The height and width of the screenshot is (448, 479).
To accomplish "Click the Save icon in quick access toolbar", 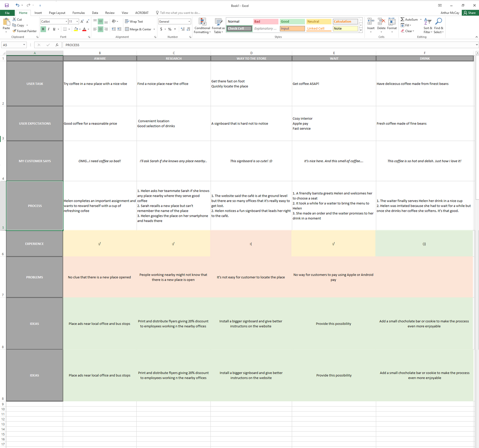I will [x=7, y=5].
